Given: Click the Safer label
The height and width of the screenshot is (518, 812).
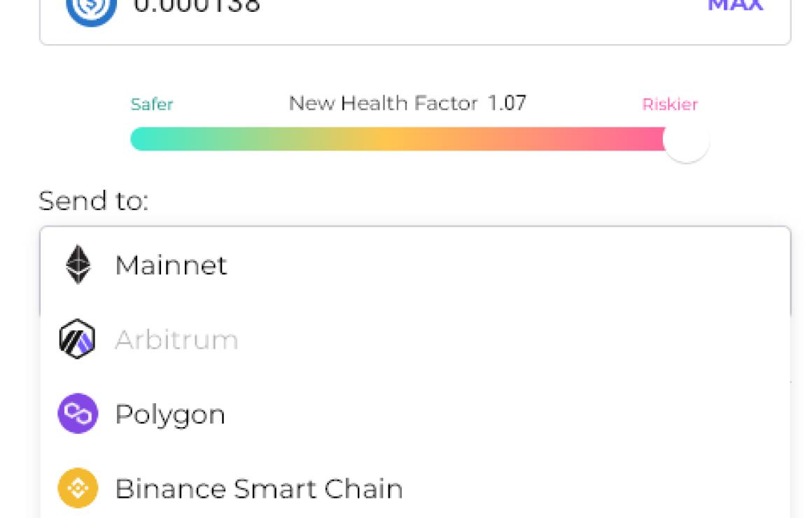Looking at the screenshot, I should tap(152, 104).
